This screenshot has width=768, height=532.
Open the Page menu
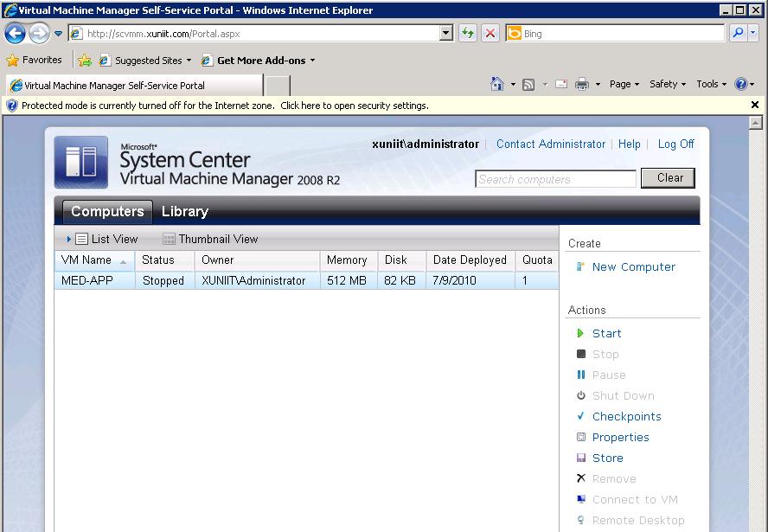pyautogui.click(x=624, y=84)
